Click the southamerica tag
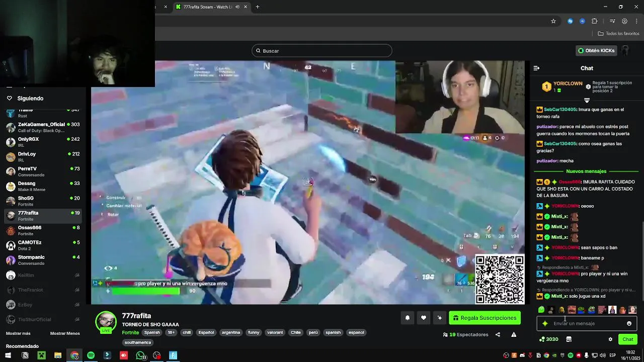The width and height of the screenshot is (644, 362). point(138,342)
